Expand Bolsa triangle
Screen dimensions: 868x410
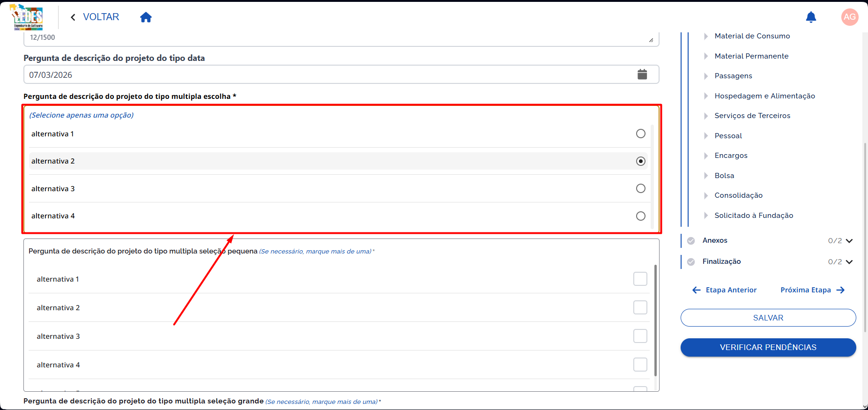(x=706, y=176)
